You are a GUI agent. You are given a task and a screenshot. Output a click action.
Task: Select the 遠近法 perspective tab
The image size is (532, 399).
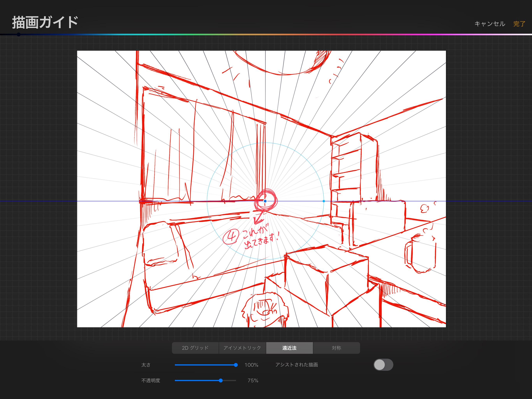(289, 348)
